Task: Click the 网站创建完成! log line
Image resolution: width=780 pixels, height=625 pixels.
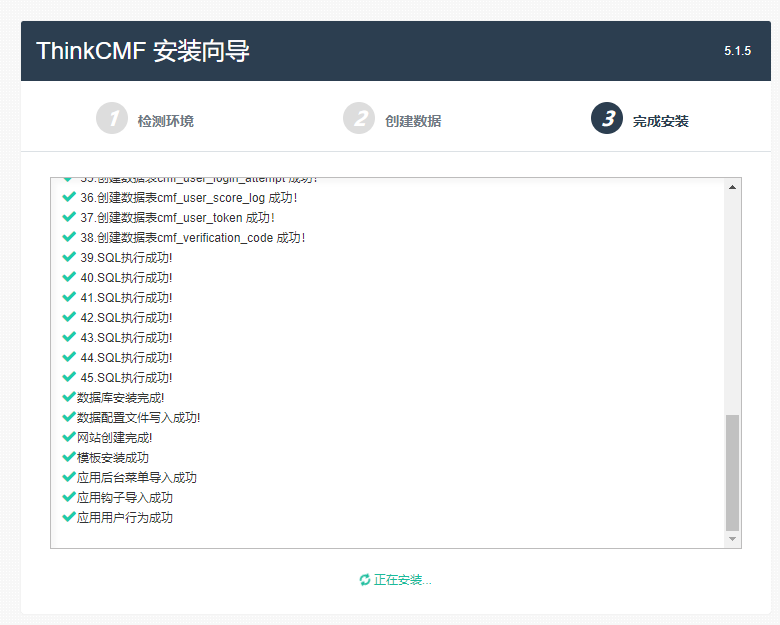Action: 114,437
